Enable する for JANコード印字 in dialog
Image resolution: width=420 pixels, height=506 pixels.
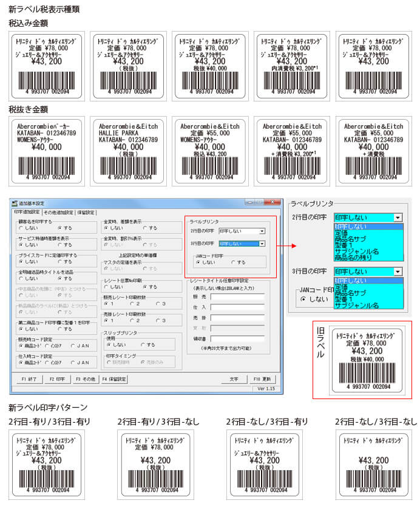(x=233, y=262)
